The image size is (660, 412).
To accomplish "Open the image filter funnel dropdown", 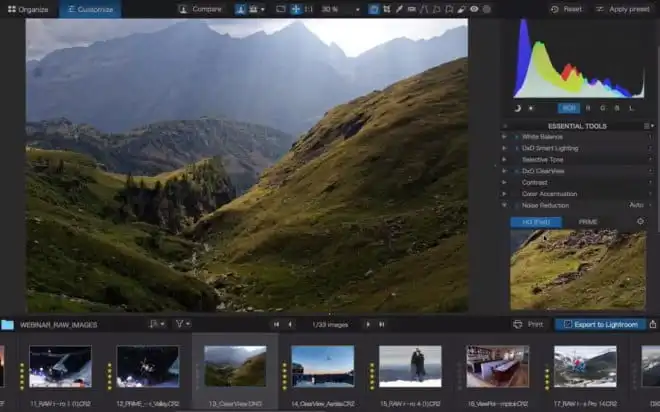I will [x=183, y=324].
